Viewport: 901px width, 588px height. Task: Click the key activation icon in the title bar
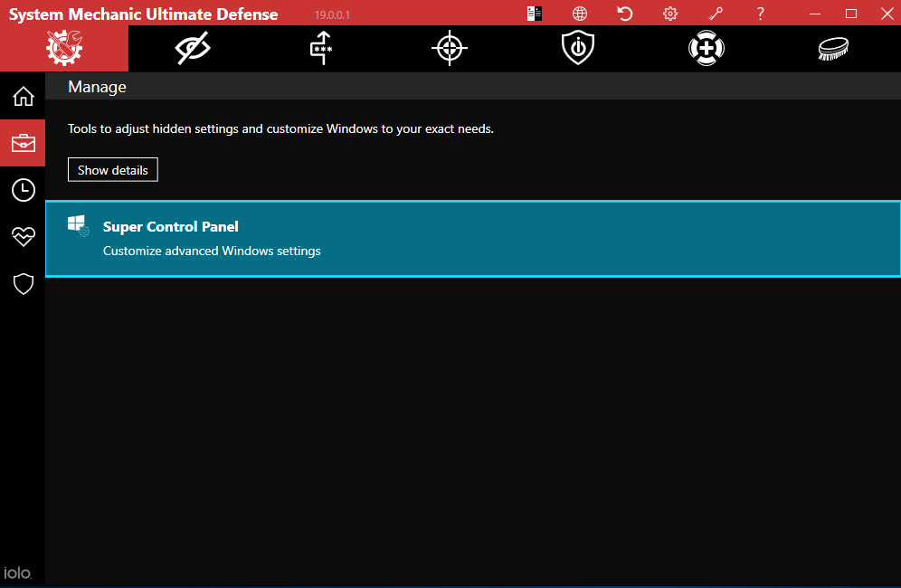[x=716, y=14]
